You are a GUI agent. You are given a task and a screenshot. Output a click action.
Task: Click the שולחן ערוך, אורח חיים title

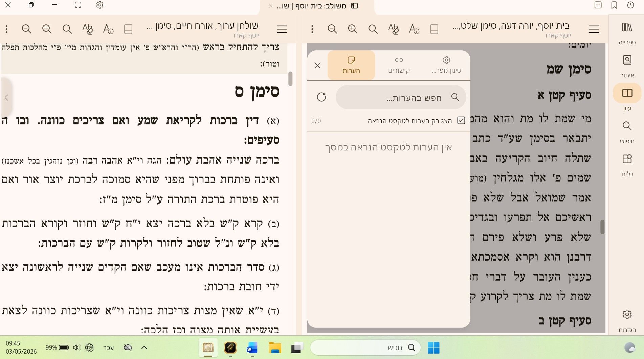tap(202, 26)
